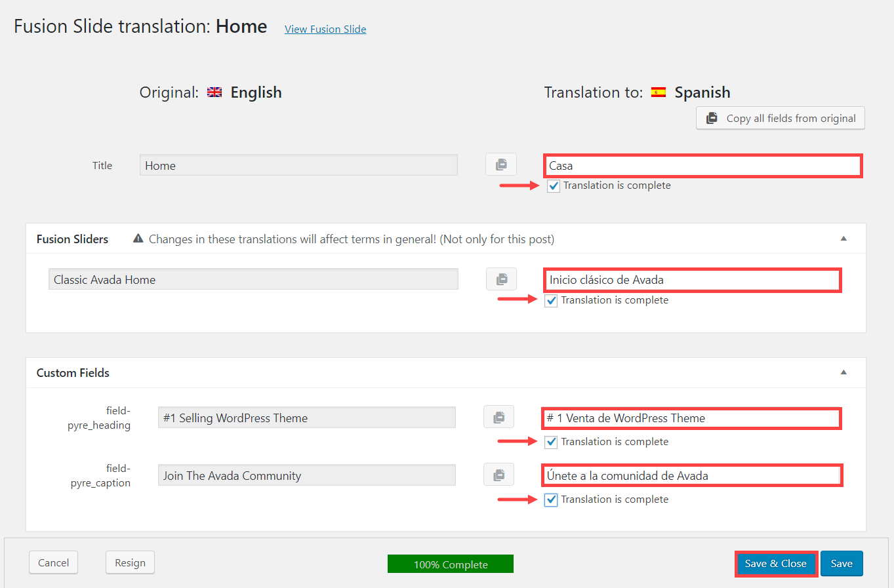Click the Spanish flag icon
Viewport: 894px width, 588px height.
point(659,92)
